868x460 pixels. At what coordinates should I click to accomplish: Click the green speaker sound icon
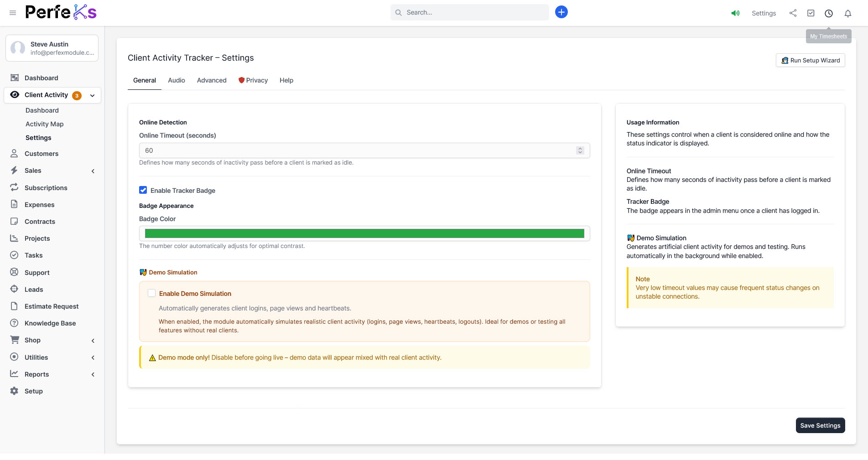[735, 13]
